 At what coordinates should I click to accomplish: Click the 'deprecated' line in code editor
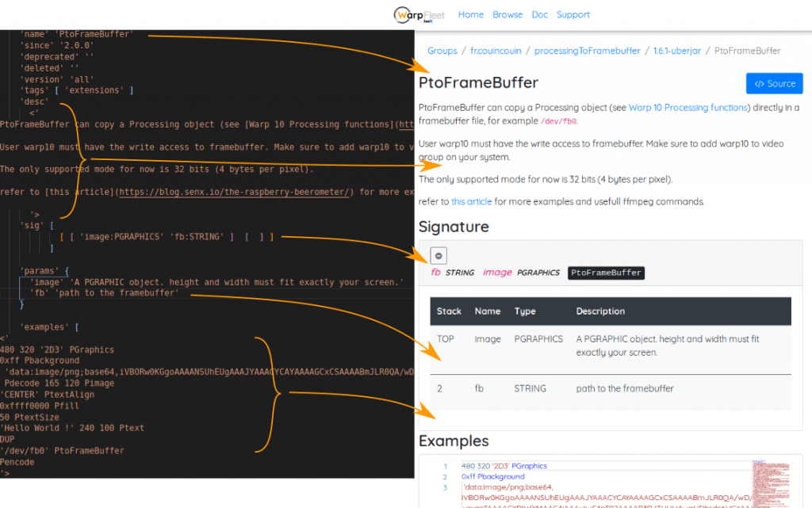57,57
